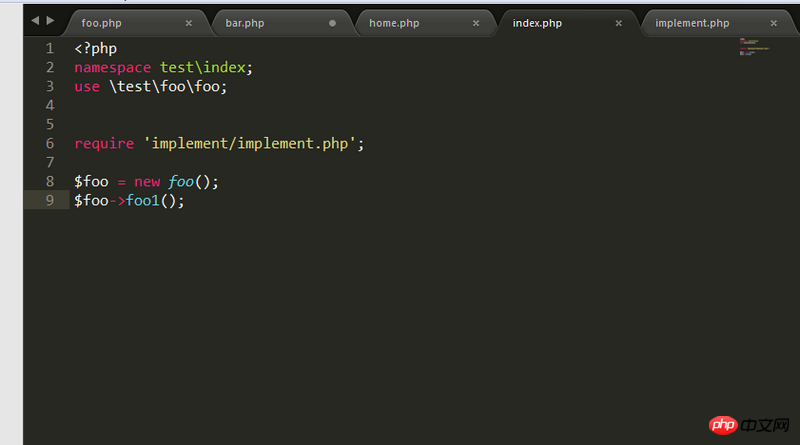Click the next tab right arrow
Screen dimensions: 800x445
(50, 21)
